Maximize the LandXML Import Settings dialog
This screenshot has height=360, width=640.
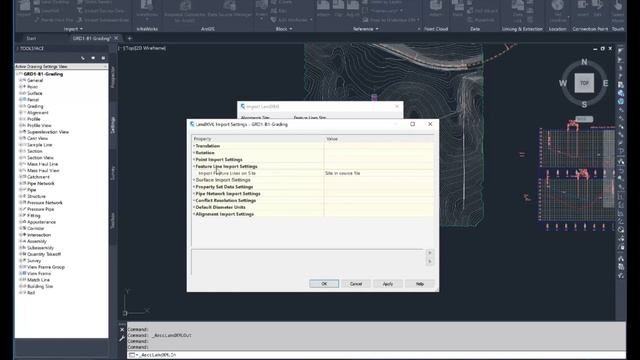pos(412,124)
